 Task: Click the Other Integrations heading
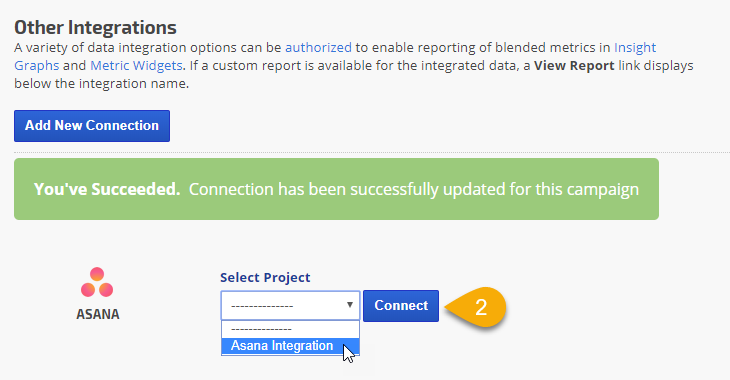click(95, 27)
